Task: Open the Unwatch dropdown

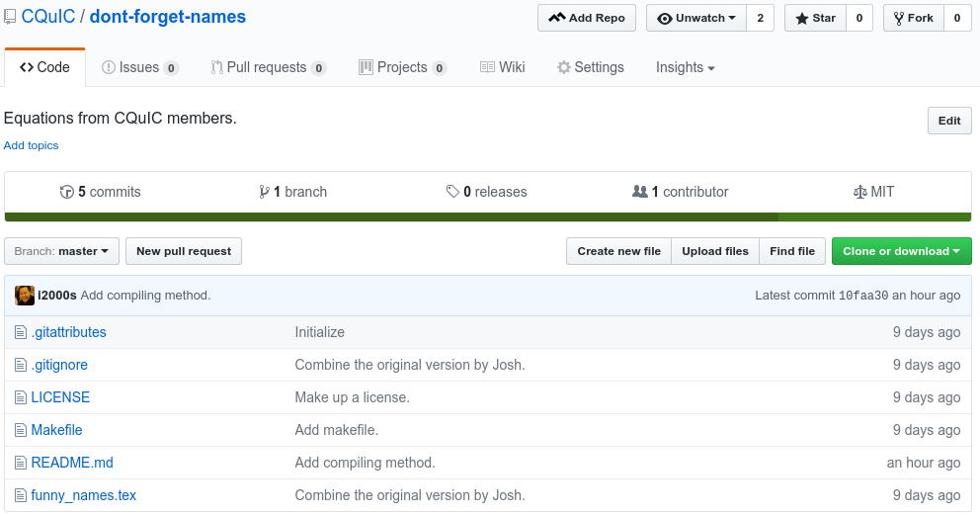Action: point(696,18)
